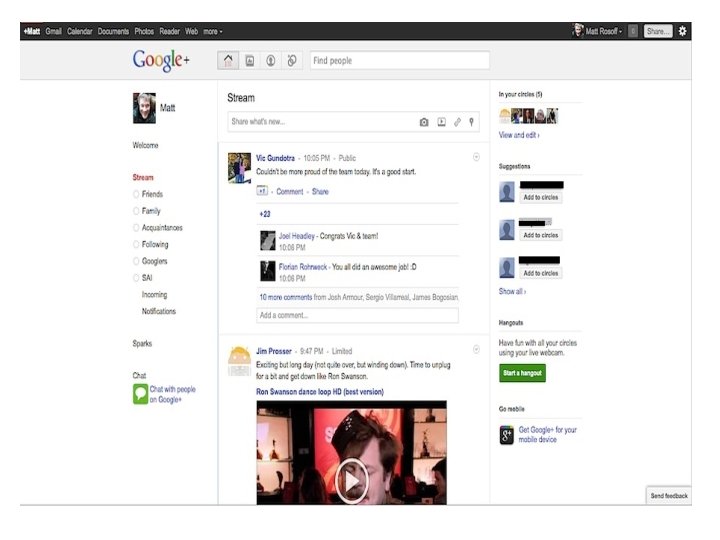Click Add to circles for second suggestion

(541, 235)
